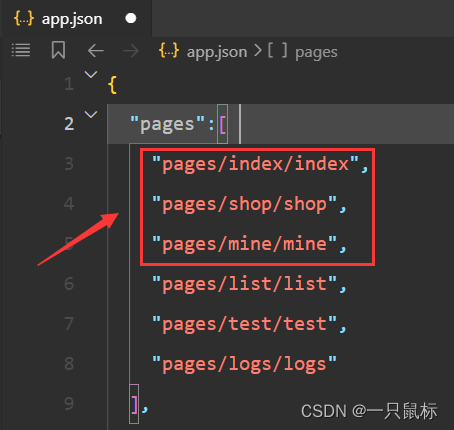Click the "pages/test/test" string
The image size is (454, 430).
coord(244,324)
